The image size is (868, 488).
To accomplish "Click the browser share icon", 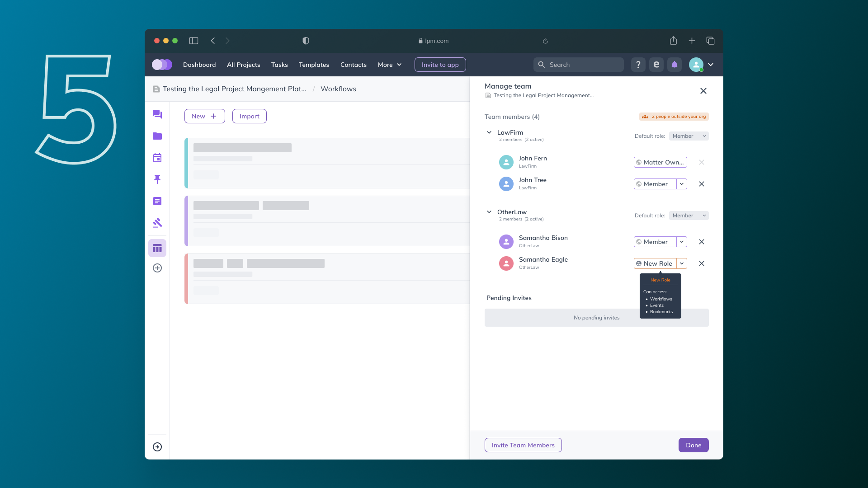I will 673,41.
